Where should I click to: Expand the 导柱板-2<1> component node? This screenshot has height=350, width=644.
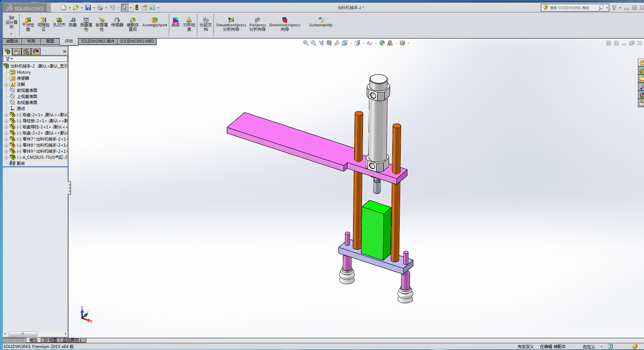click(6, 121)
